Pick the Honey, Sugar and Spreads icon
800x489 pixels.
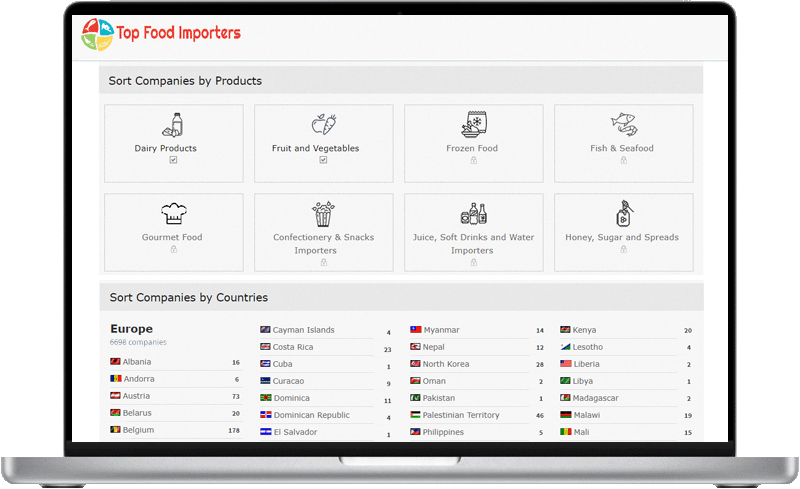(623, 214)
